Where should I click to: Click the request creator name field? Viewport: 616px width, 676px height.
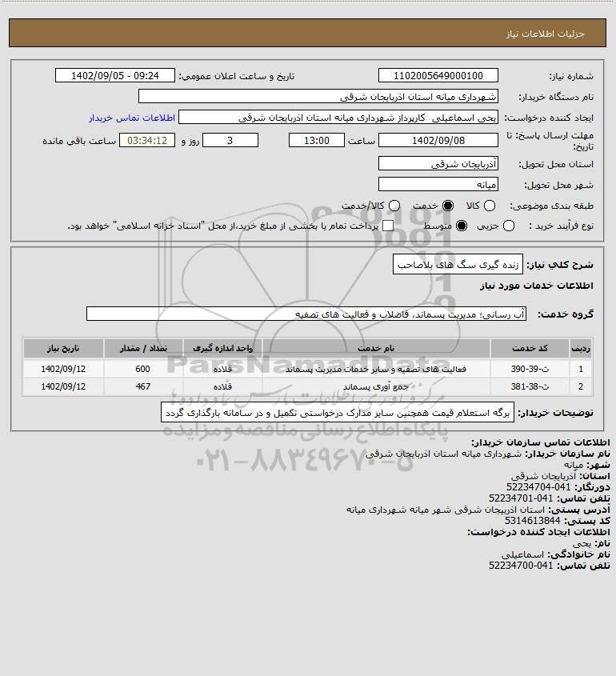(338, 118)
